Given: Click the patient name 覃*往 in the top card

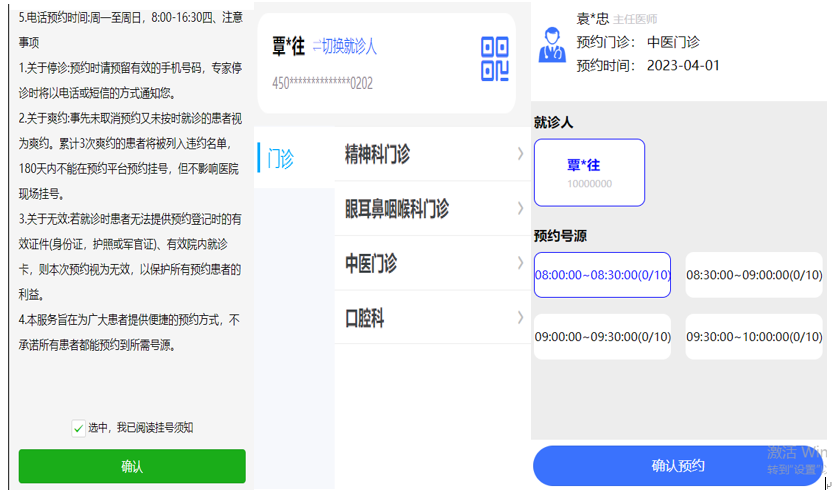Looking at the screenshot, I should click(289, 47).
